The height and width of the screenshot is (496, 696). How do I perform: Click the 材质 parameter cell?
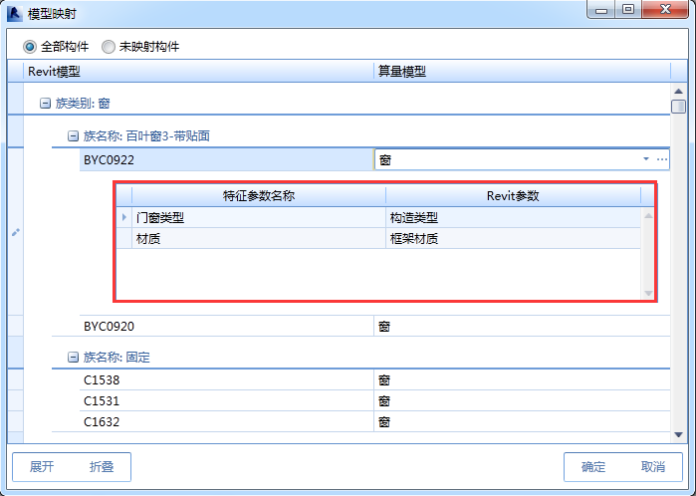coord(259,239)
